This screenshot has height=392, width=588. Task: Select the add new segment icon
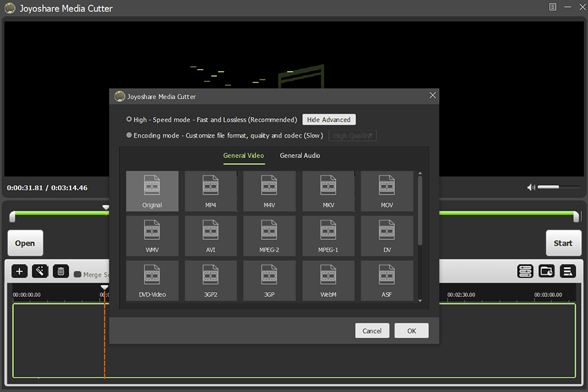tap(19, 271)
